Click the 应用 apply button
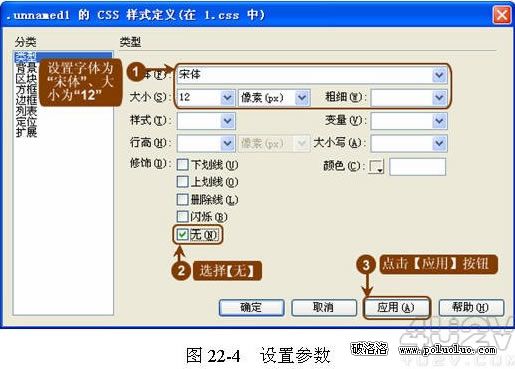Image resolution: width=515 pixels, height=369 pixels. [396, 307]
